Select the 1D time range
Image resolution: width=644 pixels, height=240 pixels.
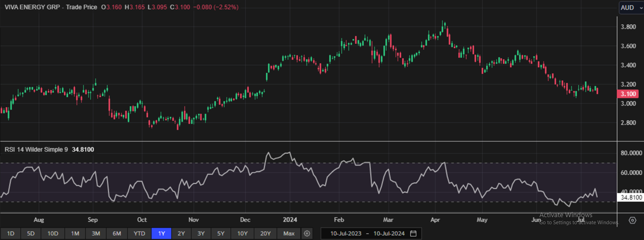click(x=10, y=233)
